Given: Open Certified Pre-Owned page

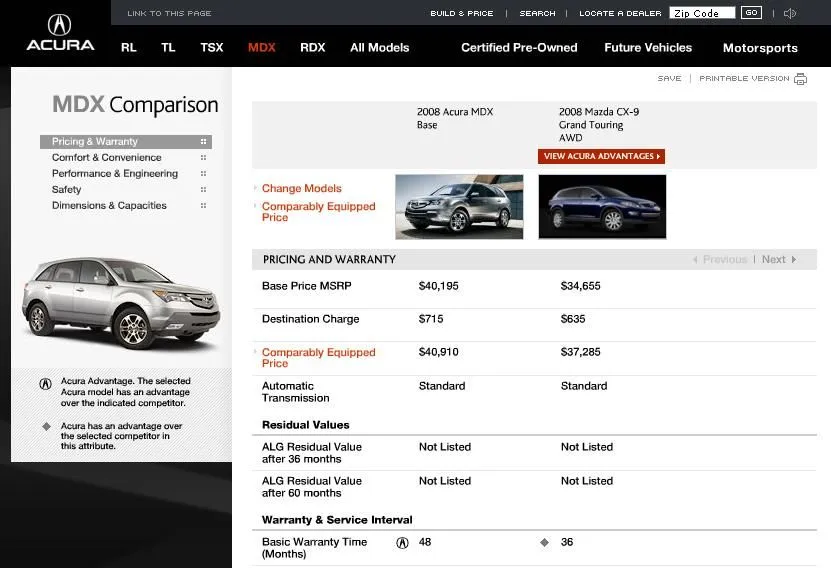Looking at the screenshot, I should pyautogui.click(x=519, y=48).
